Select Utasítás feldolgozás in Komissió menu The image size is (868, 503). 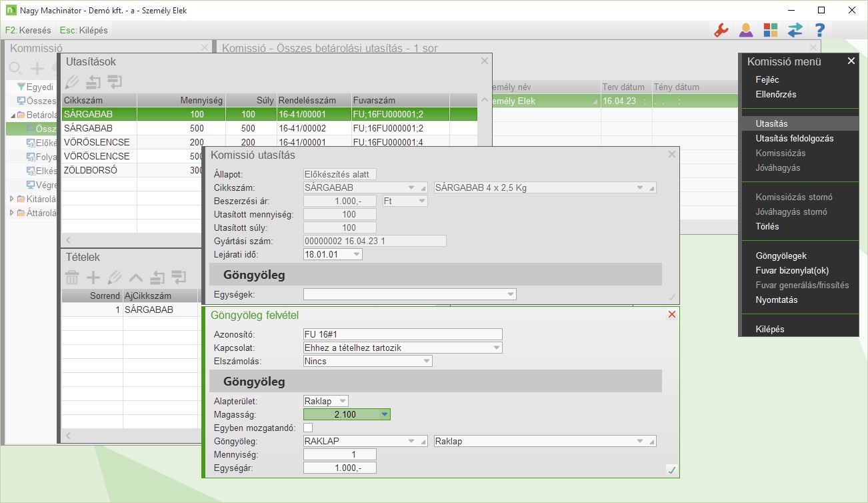tap(794, 139)
